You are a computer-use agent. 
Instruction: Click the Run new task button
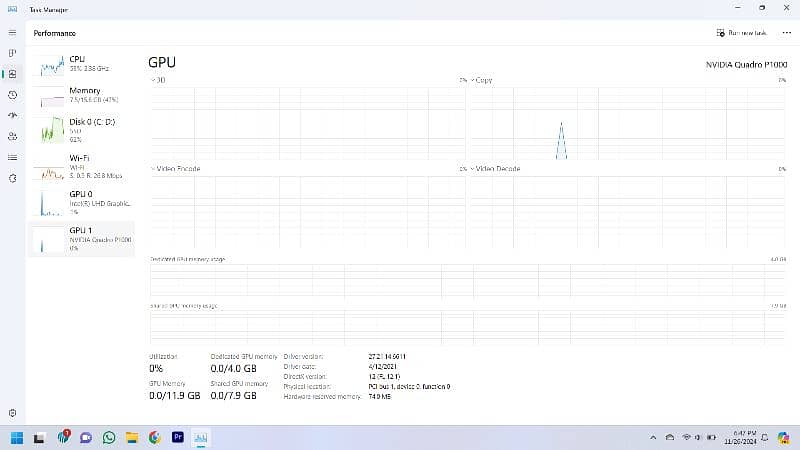point(741,33)
